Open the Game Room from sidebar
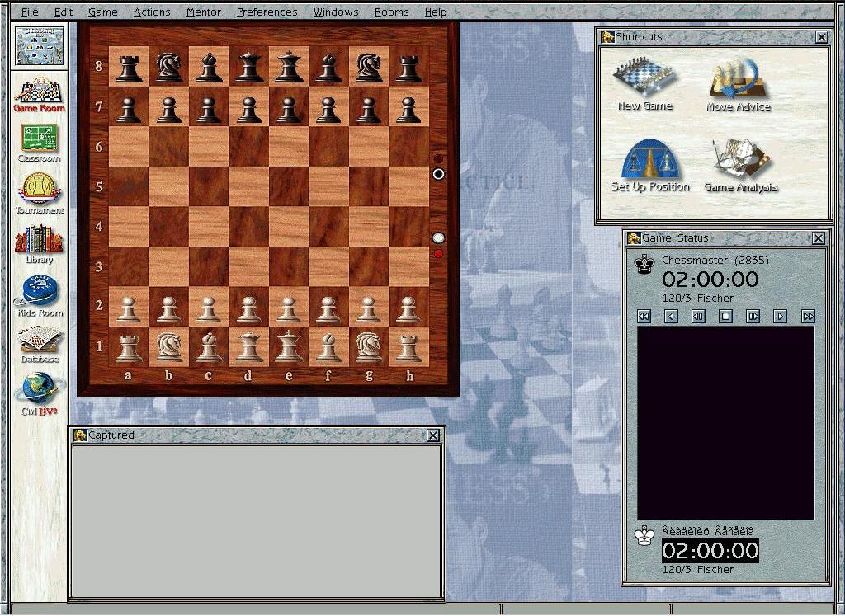Screen dimensions: 845x616 [39, 92]
